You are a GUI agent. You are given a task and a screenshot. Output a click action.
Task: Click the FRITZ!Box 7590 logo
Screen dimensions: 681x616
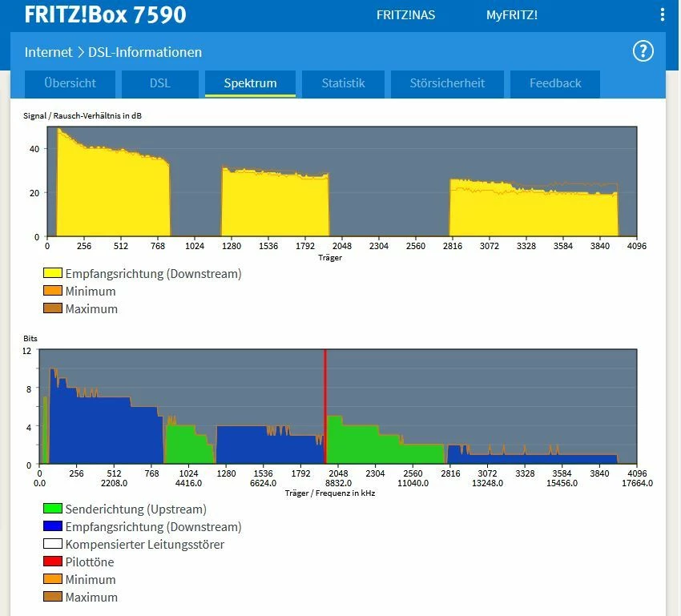[x=106, y=14]
